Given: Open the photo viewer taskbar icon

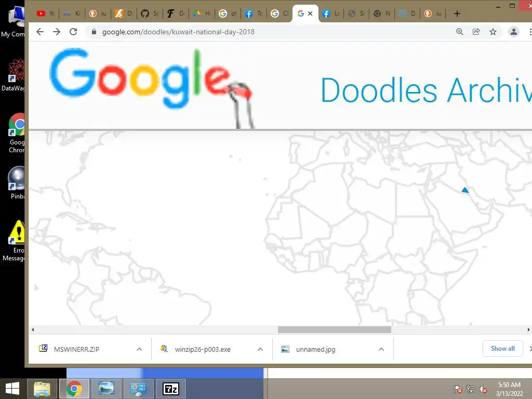Looking at the screenshot, I should (x=106, y=389).
